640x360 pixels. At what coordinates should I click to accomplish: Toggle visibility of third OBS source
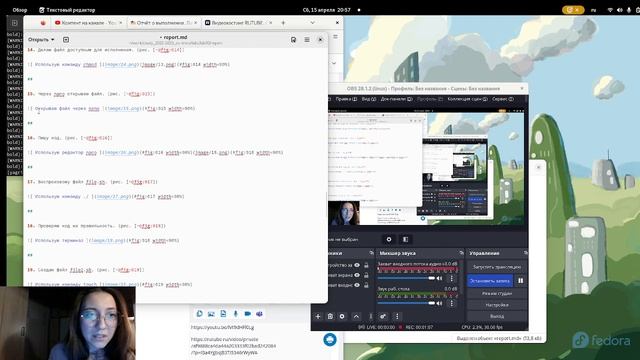357,285
